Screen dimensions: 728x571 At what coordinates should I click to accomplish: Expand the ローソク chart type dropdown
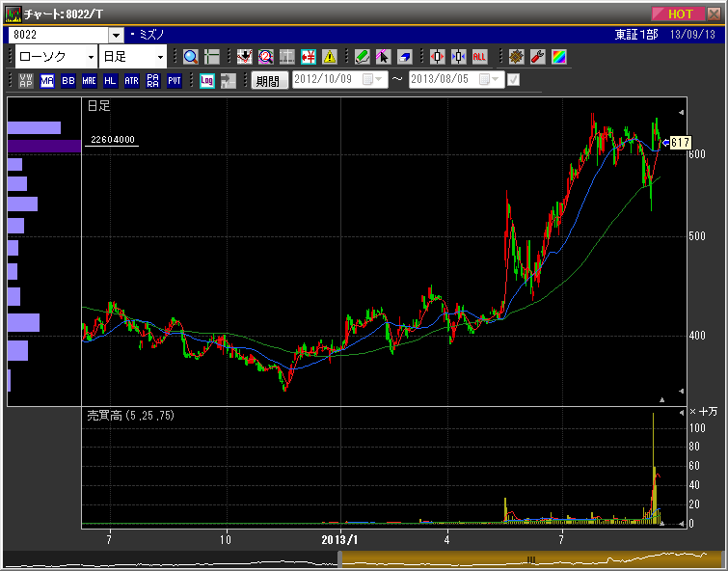(91, 57)
